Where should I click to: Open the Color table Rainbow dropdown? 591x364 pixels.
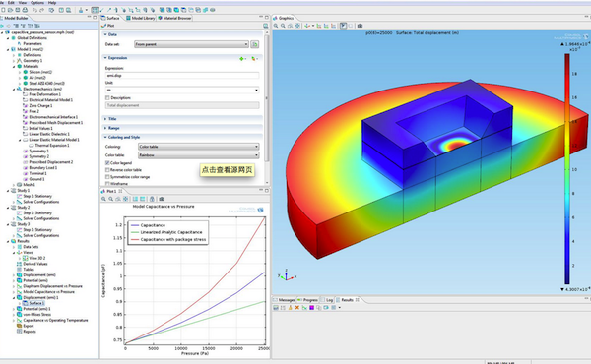[199, 155]
